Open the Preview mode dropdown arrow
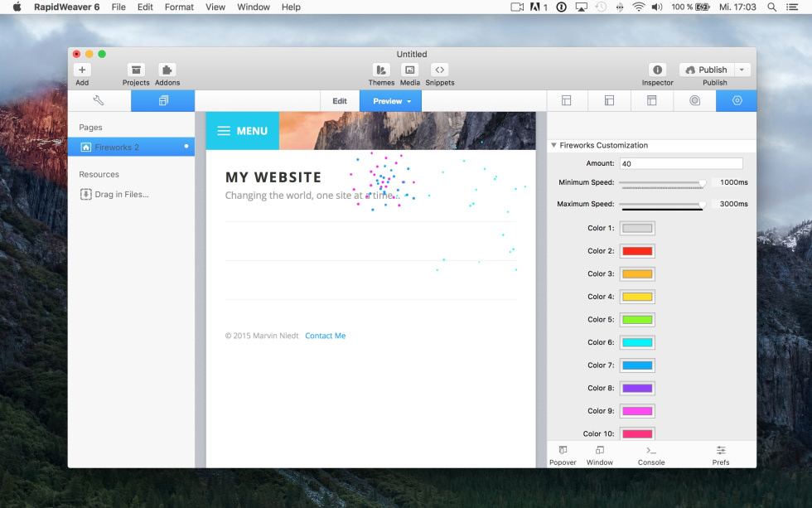 pyautogui.click(x=409, y=101)
